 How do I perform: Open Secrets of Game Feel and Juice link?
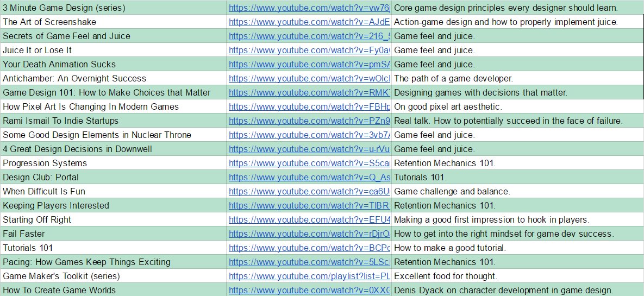(x=309, y=36)
